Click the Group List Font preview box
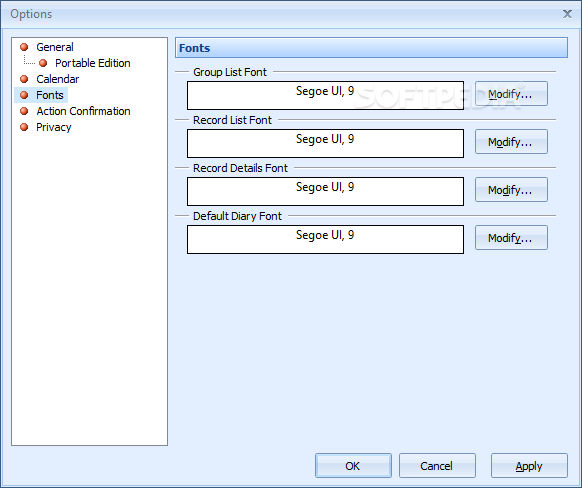Screen dimensions: 582x488 pyautogui.click(x=325, y=95)
